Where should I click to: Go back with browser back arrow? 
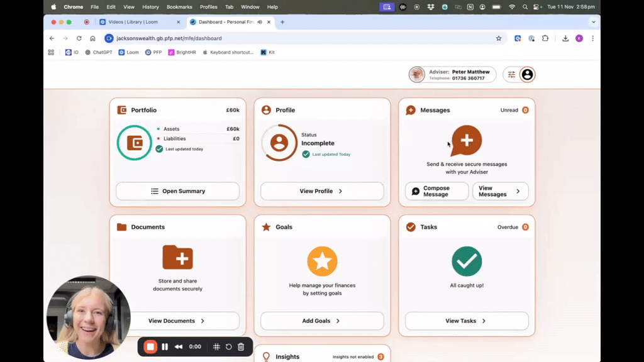[x=52, y=38]
